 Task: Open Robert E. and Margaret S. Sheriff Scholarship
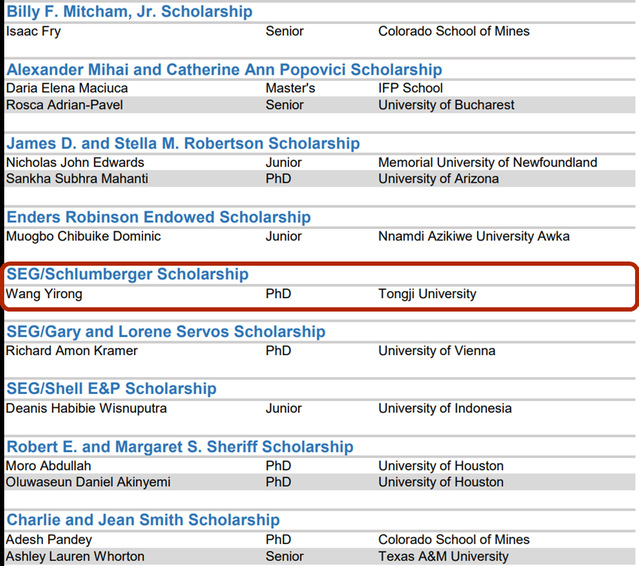[180, 447]
